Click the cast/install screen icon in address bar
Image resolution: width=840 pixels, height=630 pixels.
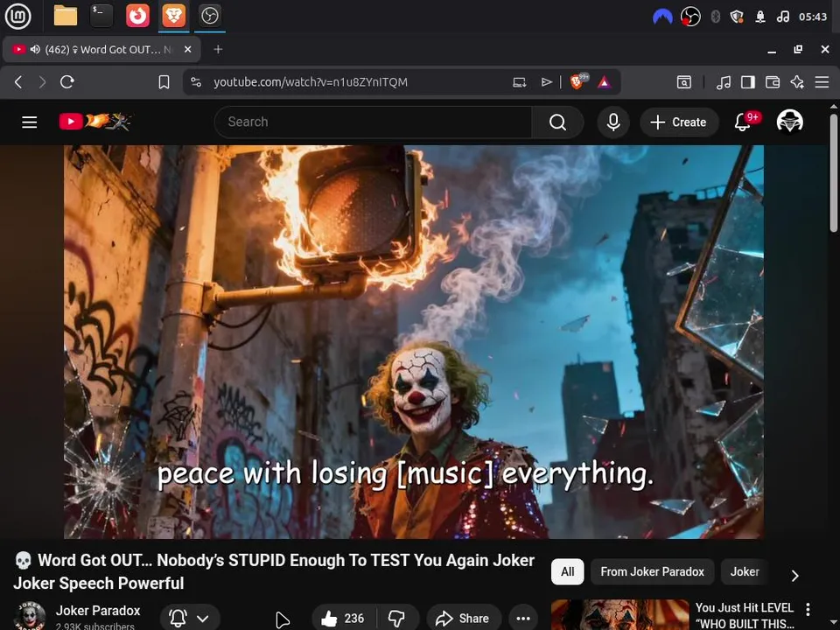[519, 82]
